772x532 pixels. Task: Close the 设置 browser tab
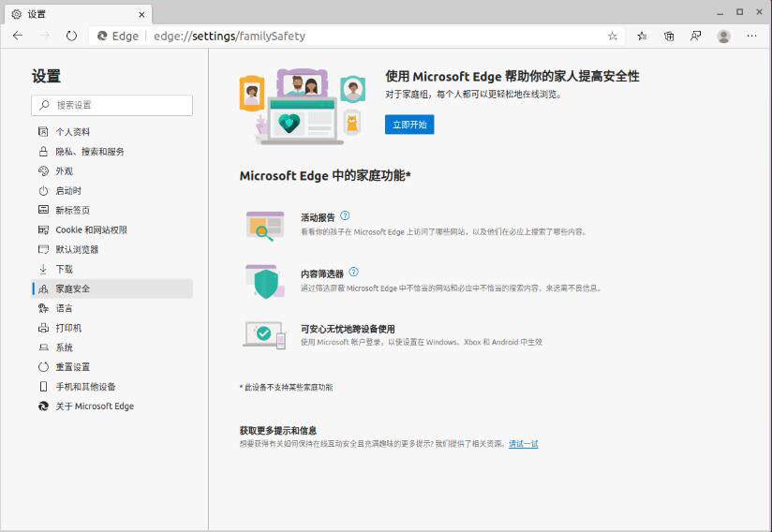pyautogui.click(x=141, y=14)
